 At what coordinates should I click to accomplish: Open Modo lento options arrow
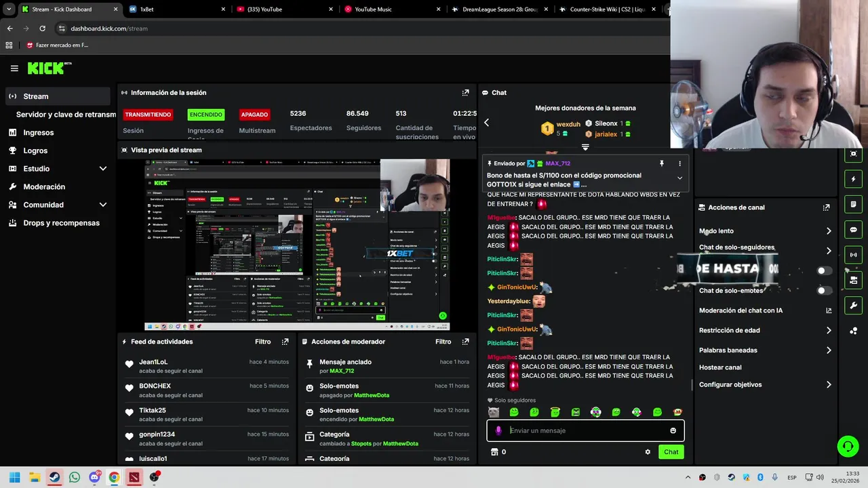829,231
